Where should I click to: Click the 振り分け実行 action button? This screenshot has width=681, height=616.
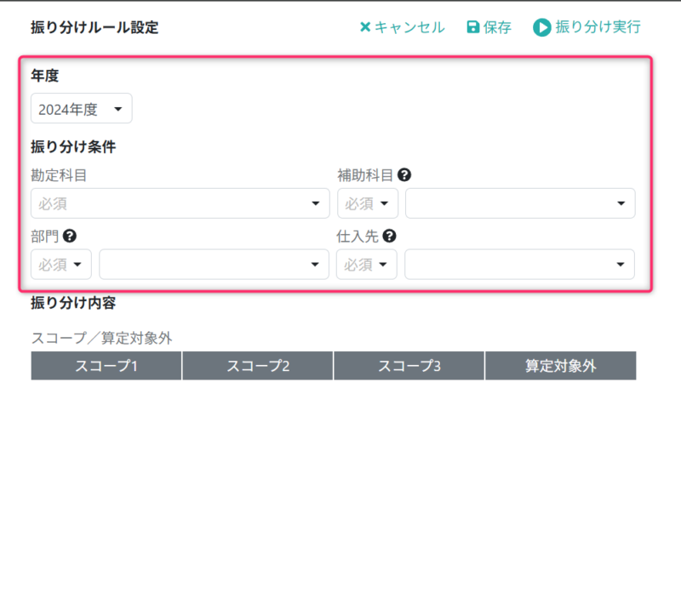(x=587, y=26)
